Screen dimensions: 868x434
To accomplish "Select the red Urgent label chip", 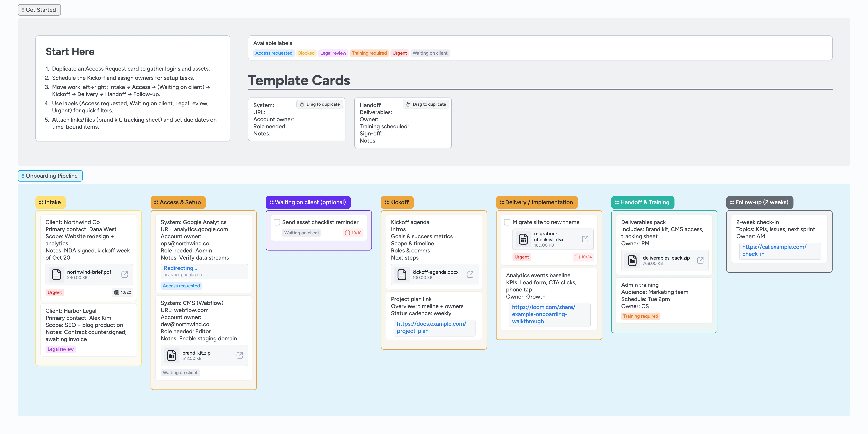I will (400, 53).
